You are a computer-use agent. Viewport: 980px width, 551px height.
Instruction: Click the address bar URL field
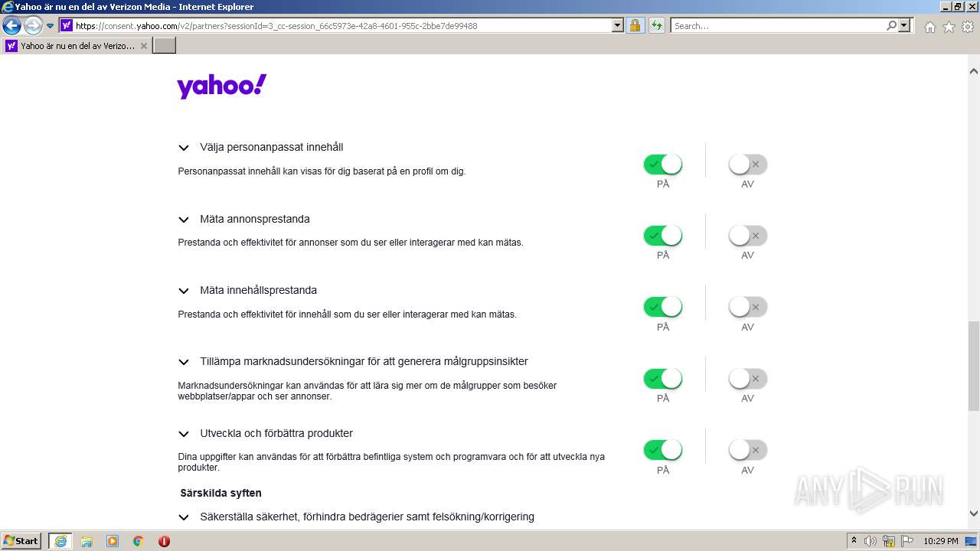coord(342,25)
